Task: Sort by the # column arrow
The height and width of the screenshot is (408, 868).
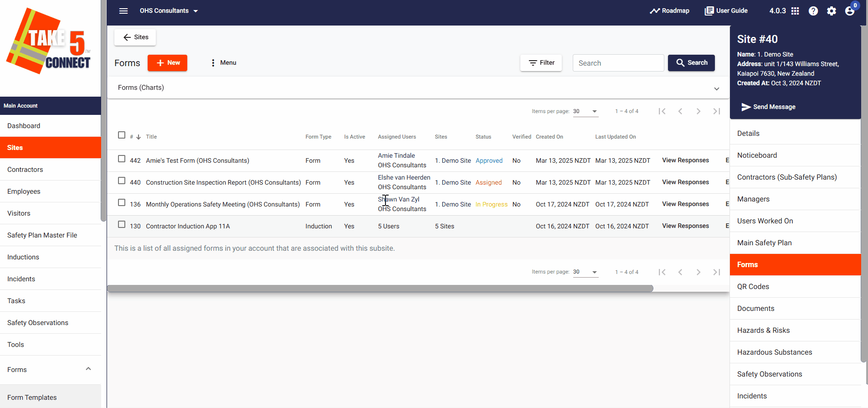Action: tap(139, 137)
